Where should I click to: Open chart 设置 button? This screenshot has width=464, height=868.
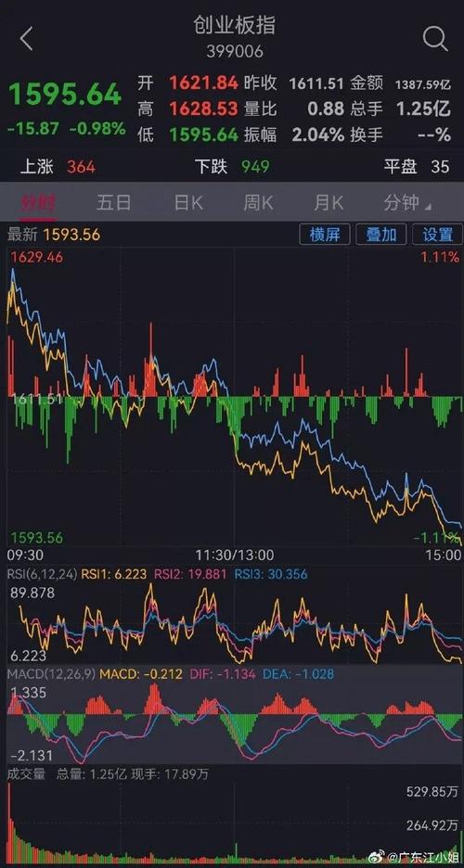(437, 235)
